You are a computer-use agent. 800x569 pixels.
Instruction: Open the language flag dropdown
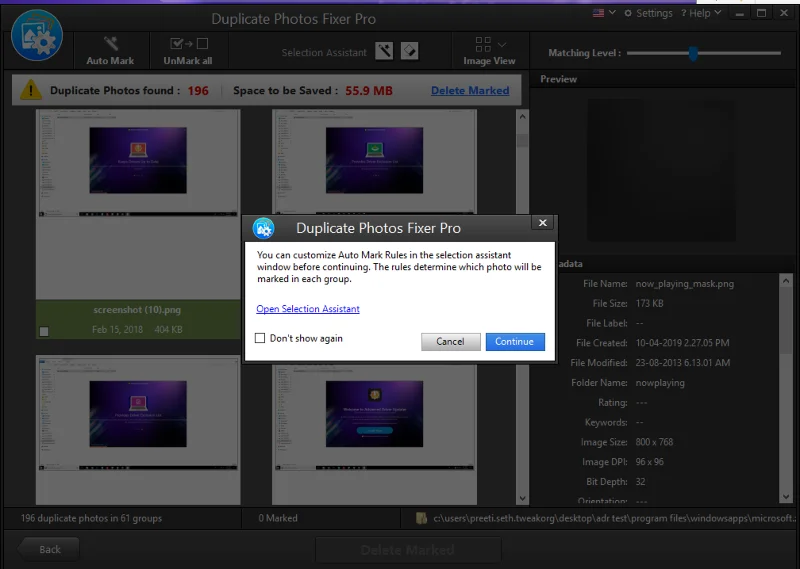(604, 13)
